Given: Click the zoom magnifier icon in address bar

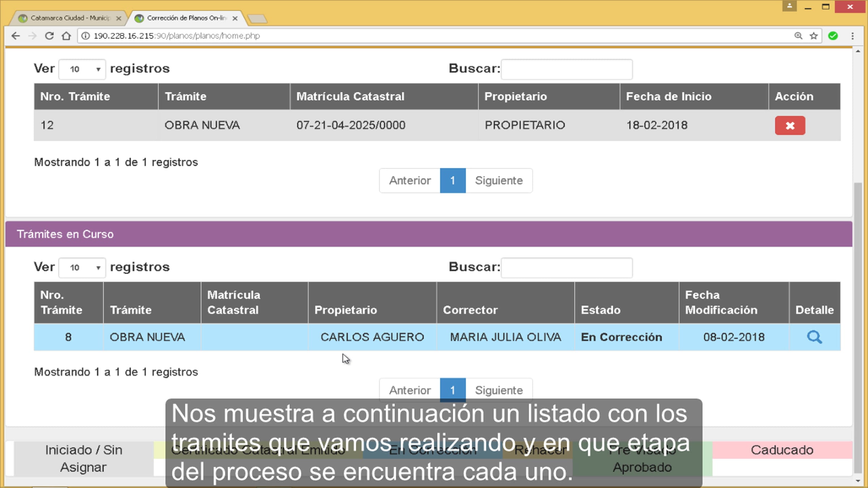Looking at the screenshot, I should 798,36.
